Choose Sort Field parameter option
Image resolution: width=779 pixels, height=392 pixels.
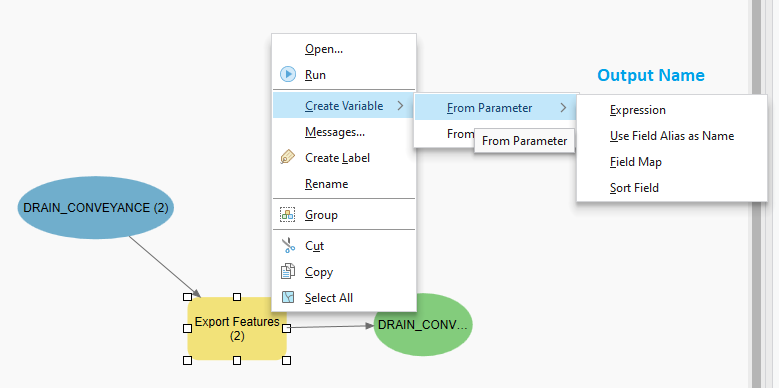click(672, 187)
